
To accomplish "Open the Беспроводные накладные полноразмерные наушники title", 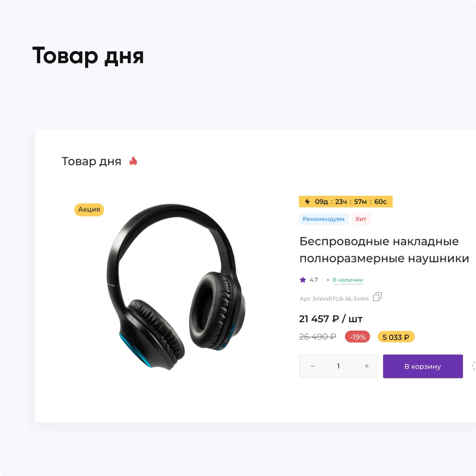I will click(384, 250).
